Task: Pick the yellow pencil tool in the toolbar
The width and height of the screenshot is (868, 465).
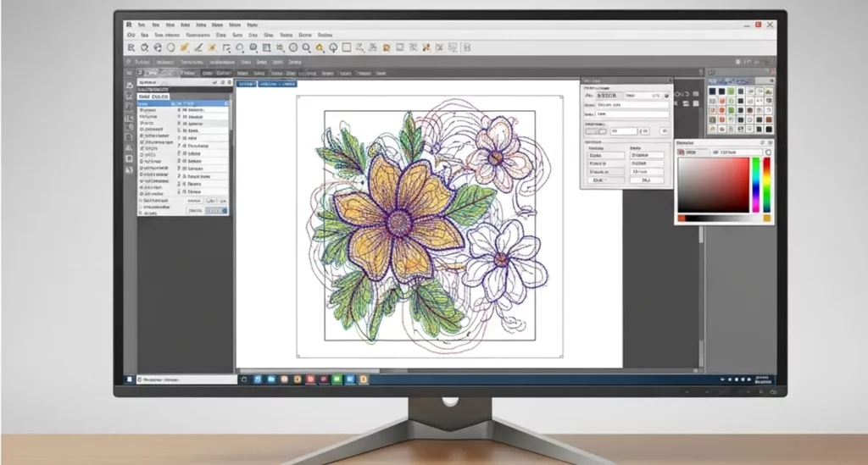Action: [184, 47]
